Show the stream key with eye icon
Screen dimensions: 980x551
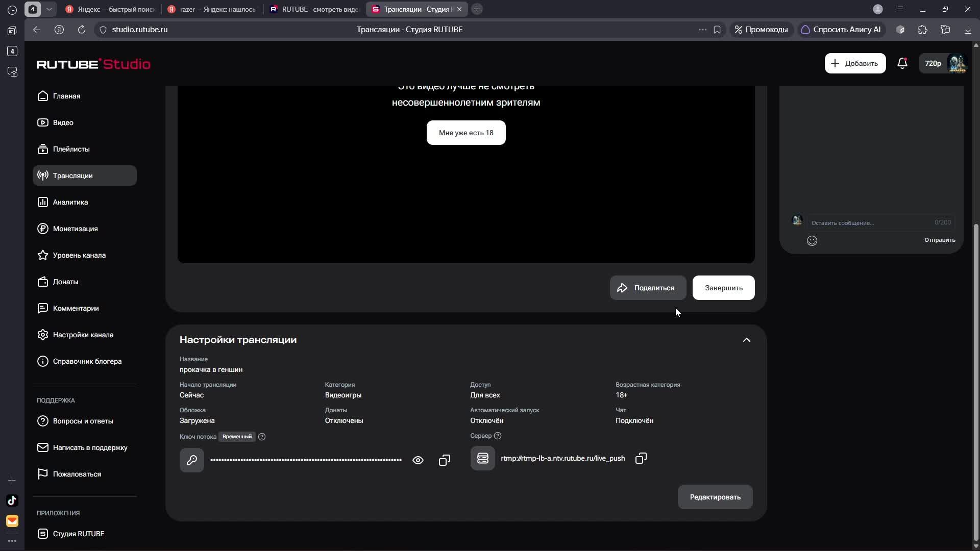(418, 460)
